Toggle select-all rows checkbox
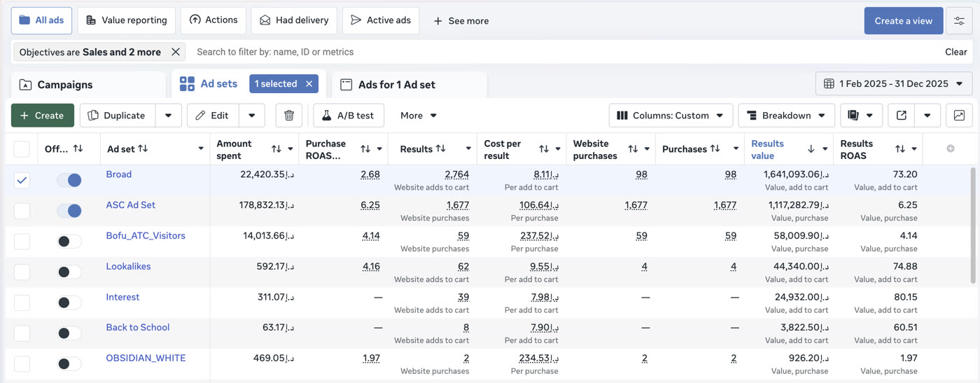The image size is (980, 383). 22,148
